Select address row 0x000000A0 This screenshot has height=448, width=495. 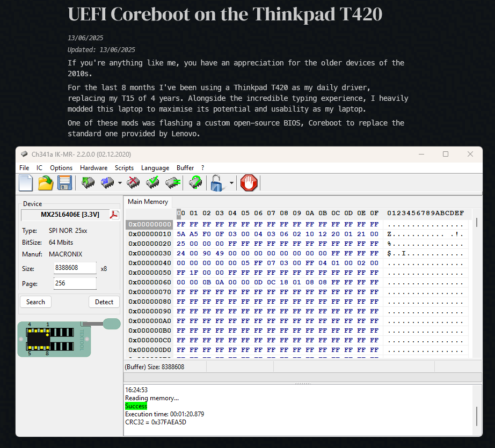point(150,321)
